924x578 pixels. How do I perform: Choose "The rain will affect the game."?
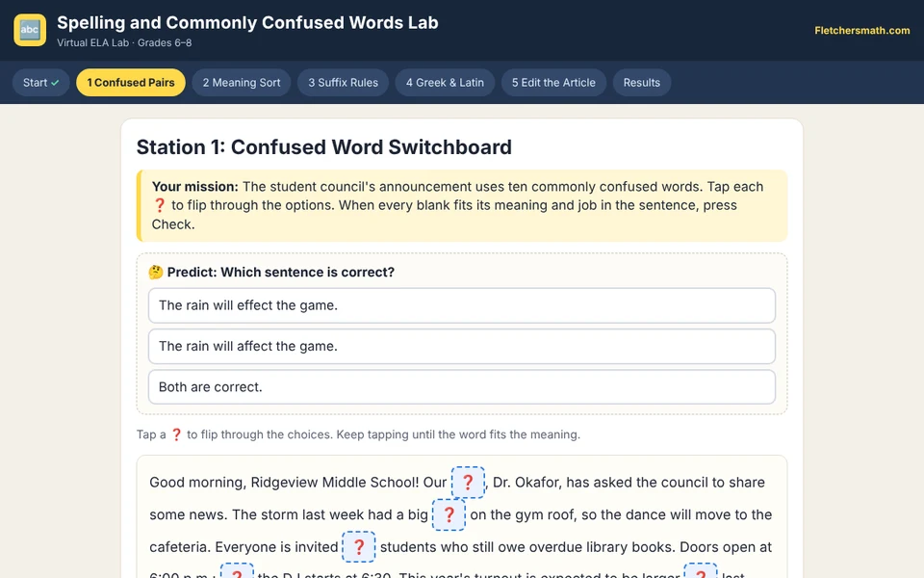462,346
